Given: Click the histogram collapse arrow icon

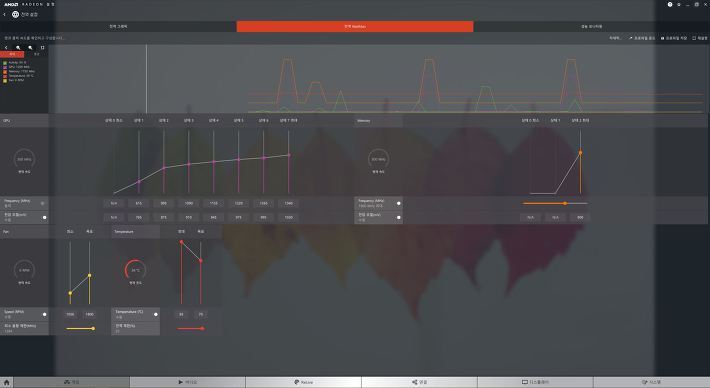Looking at the screenshot, I should point(6,48).
